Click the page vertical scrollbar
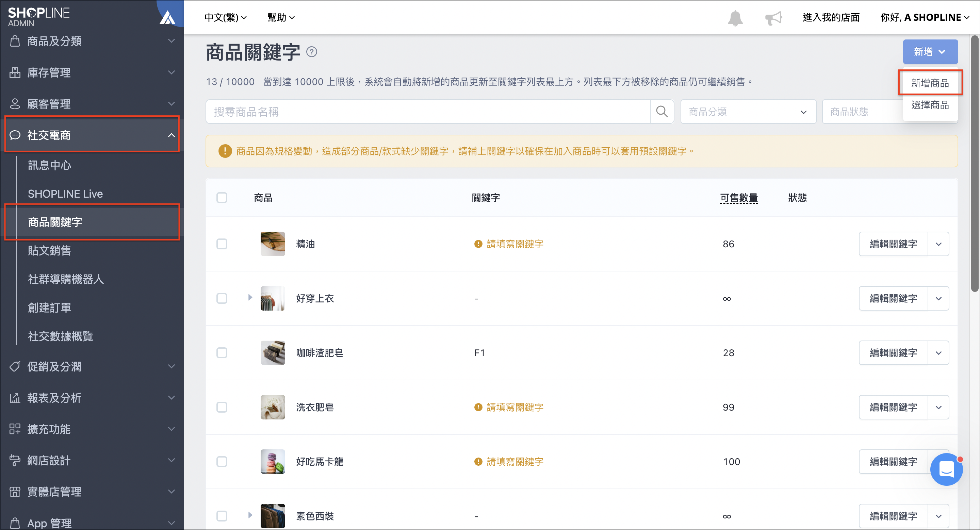The width and height of the screenshot is (980, 530). 974,164
